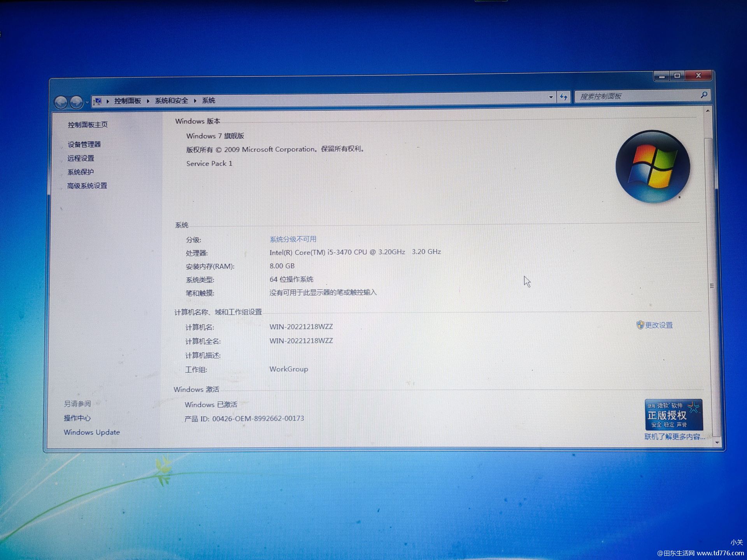The image size is (747, 560).
Task: Open the 联机了解更多内容 link
Action: click(674, 437)
